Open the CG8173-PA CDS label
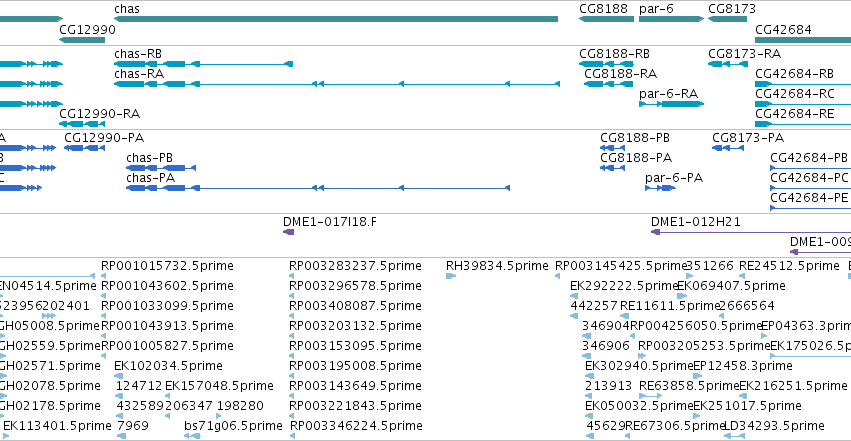Image resolution: width=851 pixels, height=441 pixels. pyautogui.click(x=748, y=138)
